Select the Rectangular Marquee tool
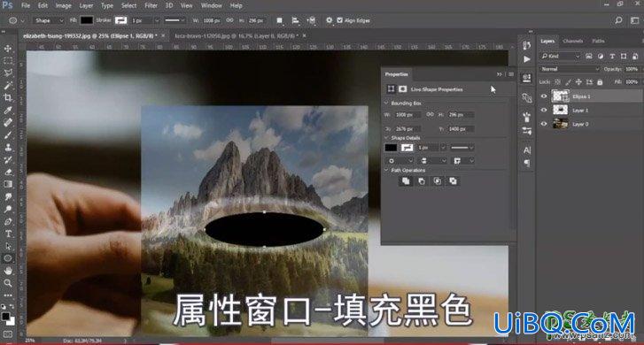 tap(8, 61)
